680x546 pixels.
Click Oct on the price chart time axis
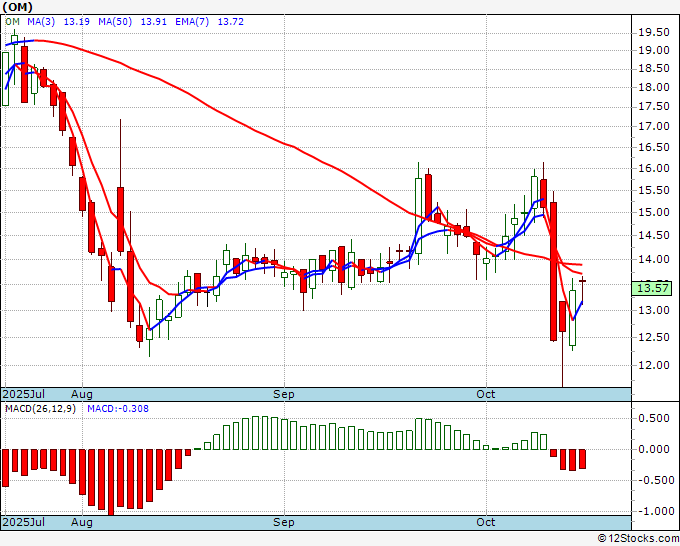486,394
